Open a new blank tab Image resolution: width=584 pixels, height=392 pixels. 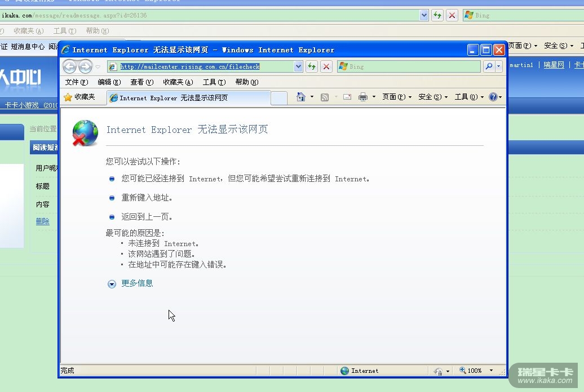click(279, 98)
